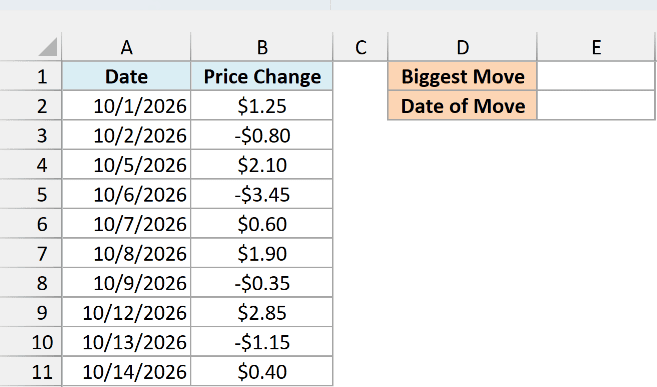The width and height of the screenshot is (657, 387).
Task: Click the $2.85 price change cell
Action: [262, 312]
